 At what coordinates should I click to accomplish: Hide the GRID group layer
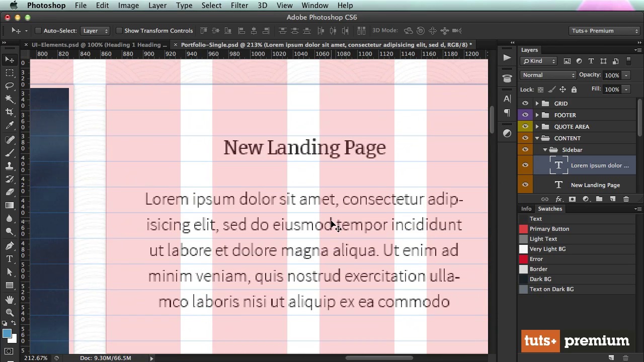[x=525, y=104]
